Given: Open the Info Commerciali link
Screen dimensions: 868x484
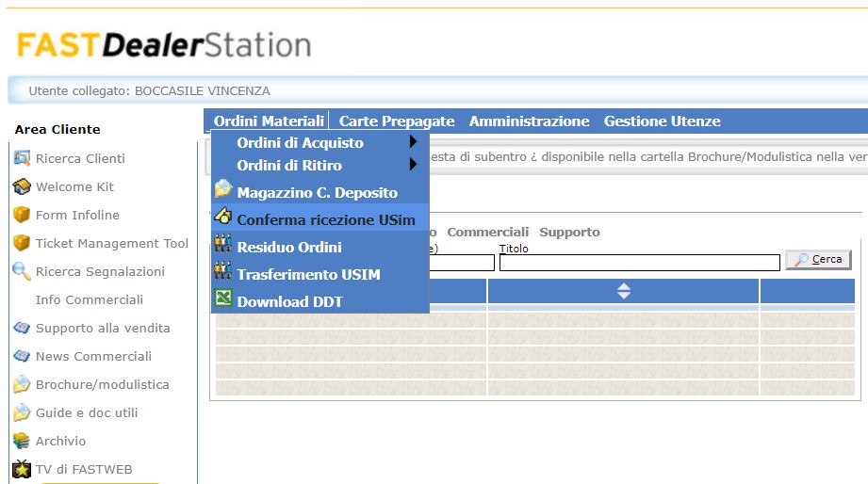Looking at the screenshot, I should [90, 299].
